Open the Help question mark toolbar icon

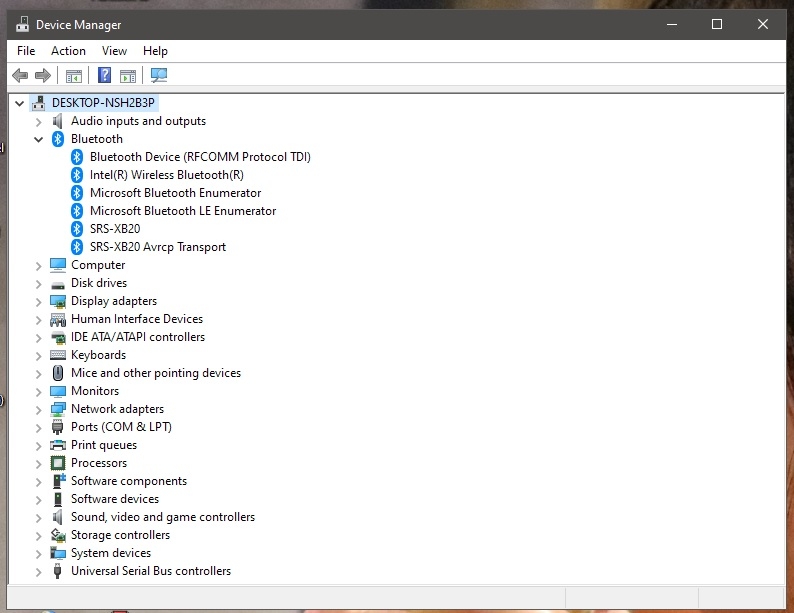pos(104,75)
